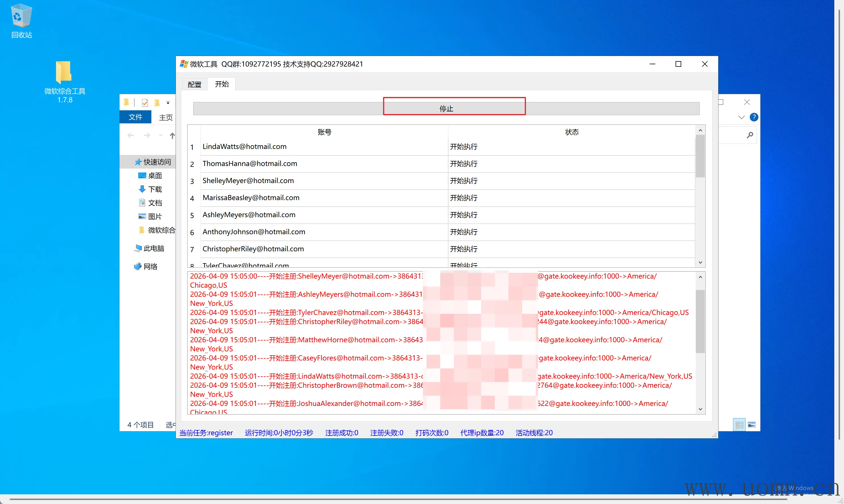Click the properties checkmark icon in Explorer toolbar
Image resolution: width=844 pixels, height=504 pixels.
(145, 103)
